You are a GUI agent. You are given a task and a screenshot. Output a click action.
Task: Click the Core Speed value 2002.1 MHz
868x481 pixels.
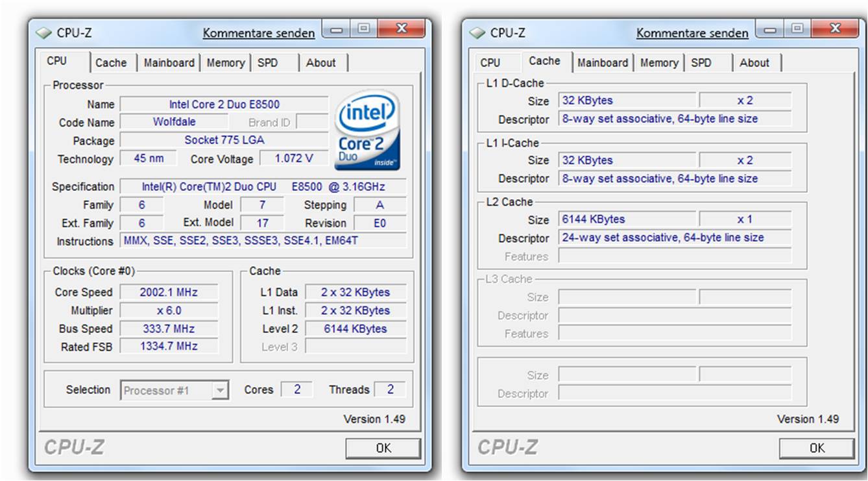point(169,292)
